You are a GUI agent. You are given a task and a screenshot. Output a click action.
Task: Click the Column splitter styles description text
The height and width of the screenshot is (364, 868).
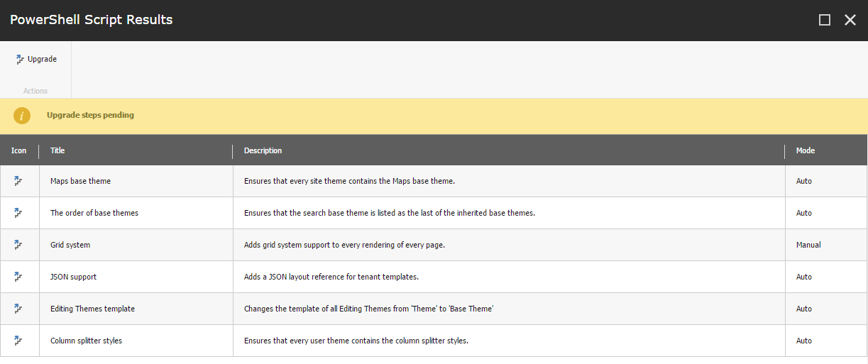pos(356,341)
